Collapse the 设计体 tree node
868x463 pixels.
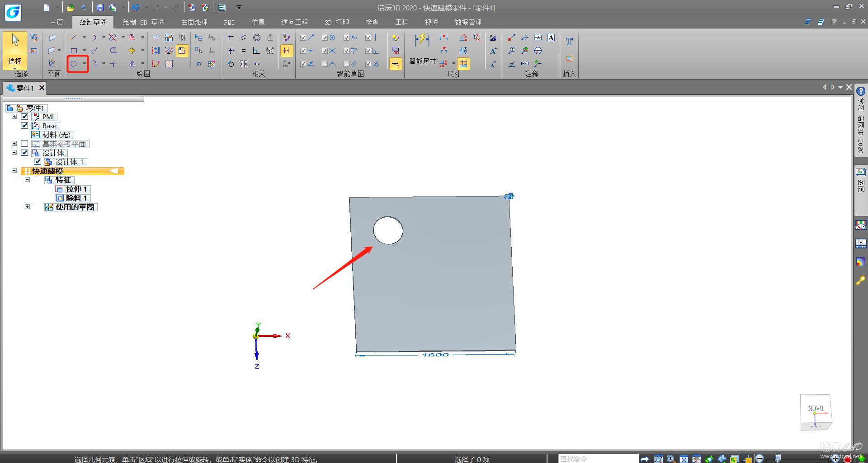(x=14, y=153)
